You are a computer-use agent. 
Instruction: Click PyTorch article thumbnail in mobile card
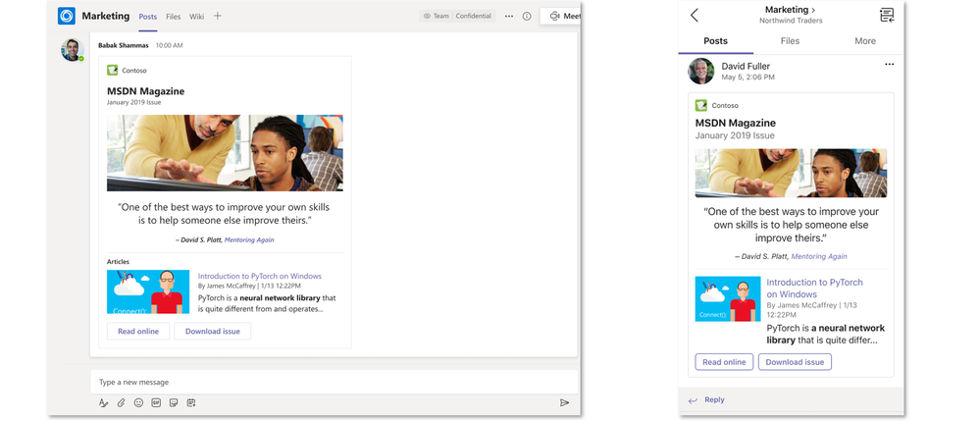[728, 299]
